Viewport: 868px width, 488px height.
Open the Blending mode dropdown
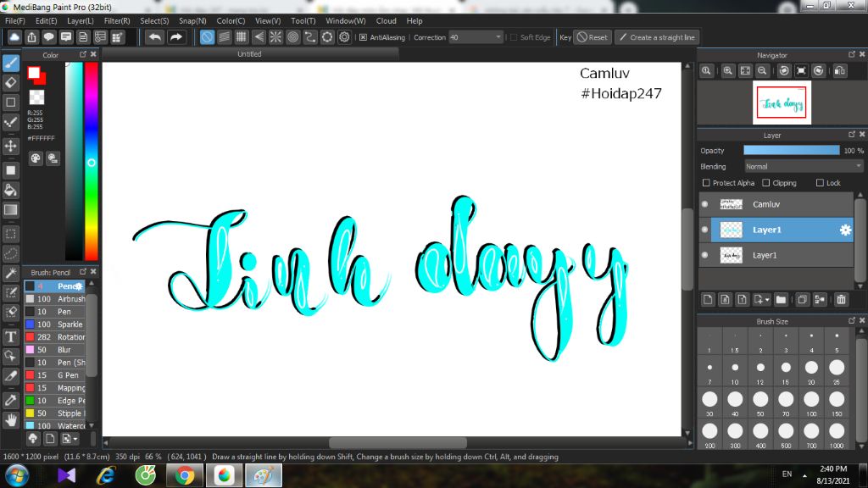point(804,167)
